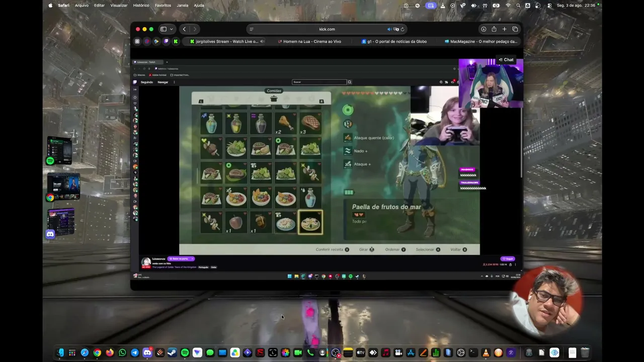Screen dimensions: 644x362
Task: Open the Histórico menu
Action: pyautogui.click(x=141, y=6)
